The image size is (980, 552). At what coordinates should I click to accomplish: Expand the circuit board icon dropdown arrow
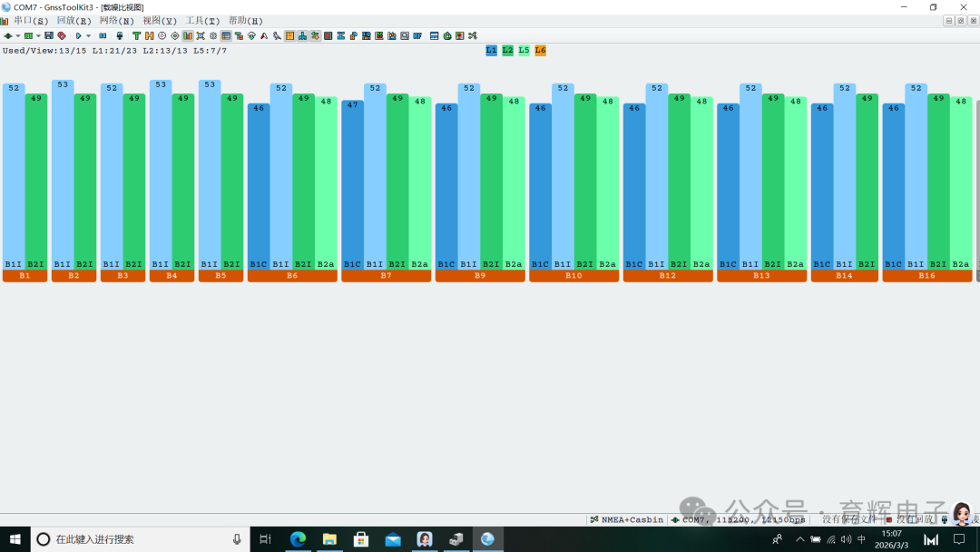tap(38, 35)
